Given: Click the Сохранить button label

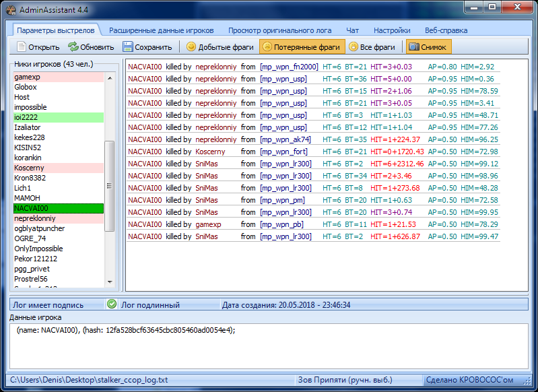Looking at the screenshot, I should point(154,47).
